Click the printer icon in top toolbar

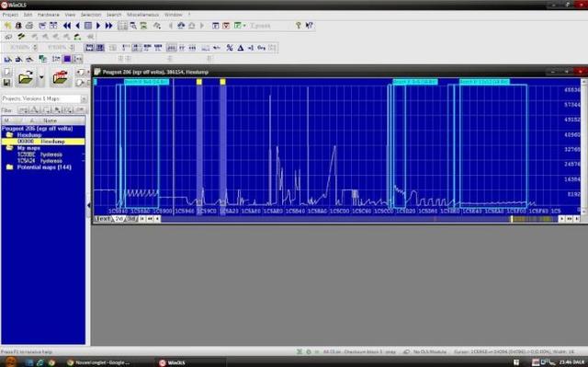(x=28, y=26)
